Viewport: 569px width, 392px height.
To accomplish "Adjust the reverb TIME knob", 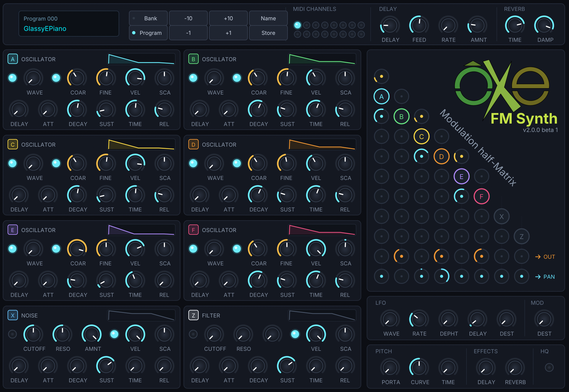I will pyautogui.click(x=515, y=25).
